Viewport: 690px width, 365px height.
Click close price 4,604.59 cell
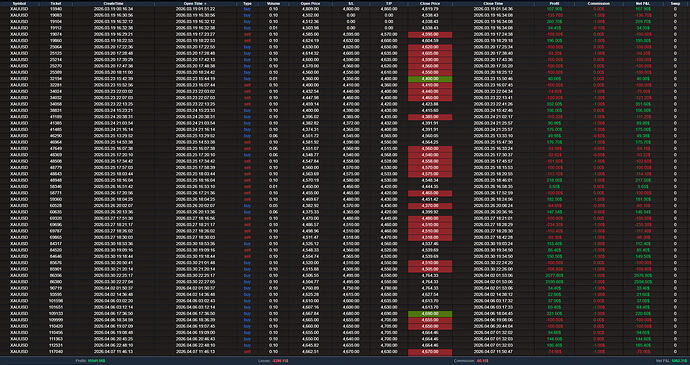(x=430, y=41)
